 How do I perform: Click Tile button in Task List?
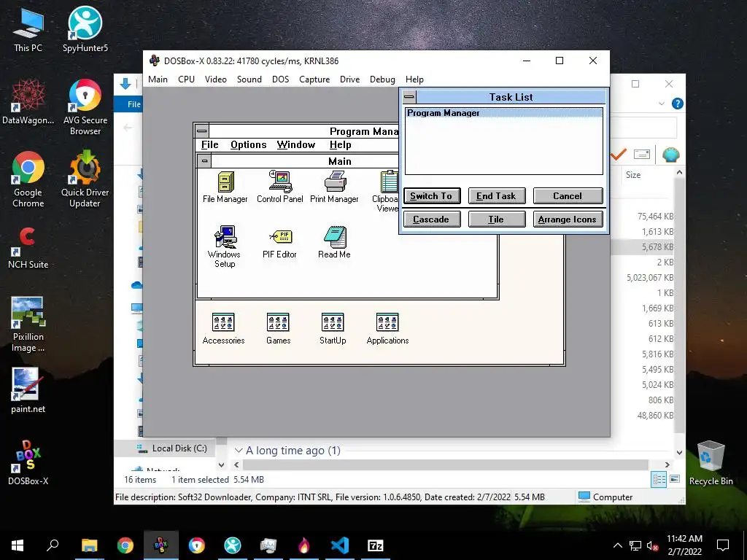pyautogui.click(x=497, y=219)
